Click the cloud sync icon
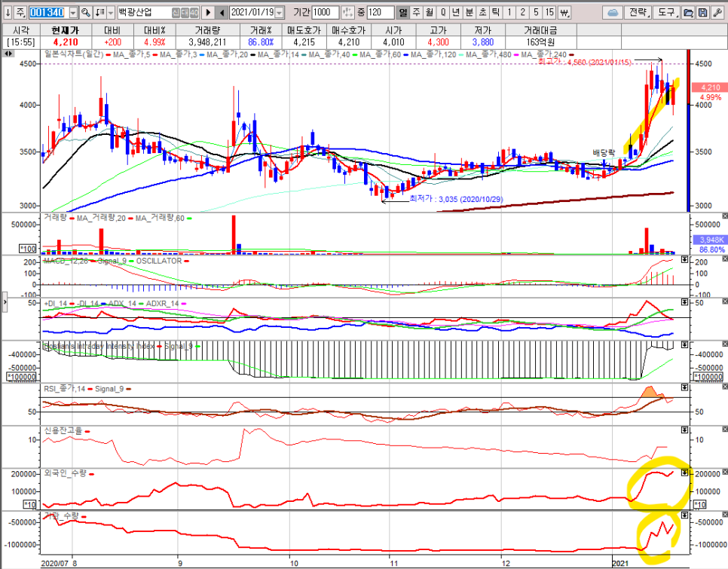 613,13
